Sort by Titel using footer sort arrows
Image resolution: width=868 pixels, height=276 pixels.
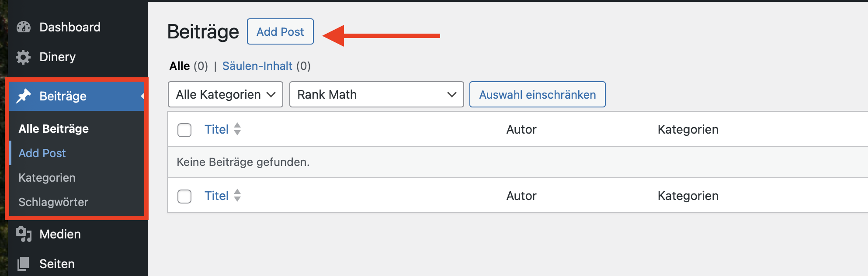pos(237,195)
